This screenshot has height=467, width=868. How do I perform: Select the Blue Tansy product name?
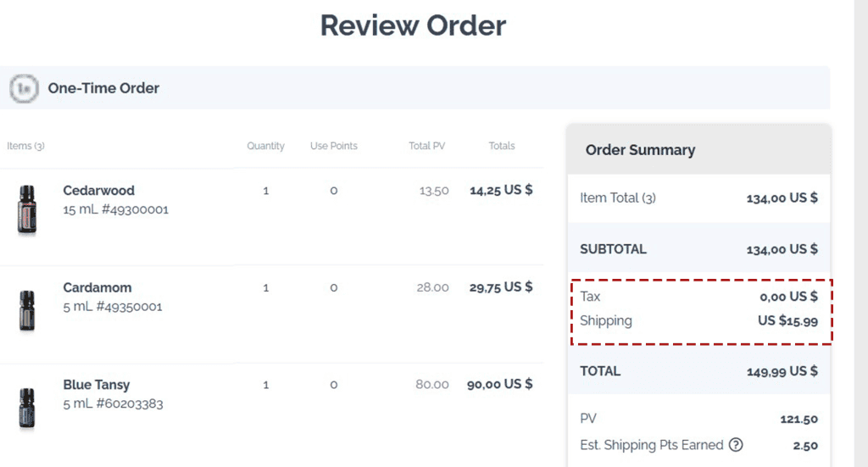(x=97, y=385)
